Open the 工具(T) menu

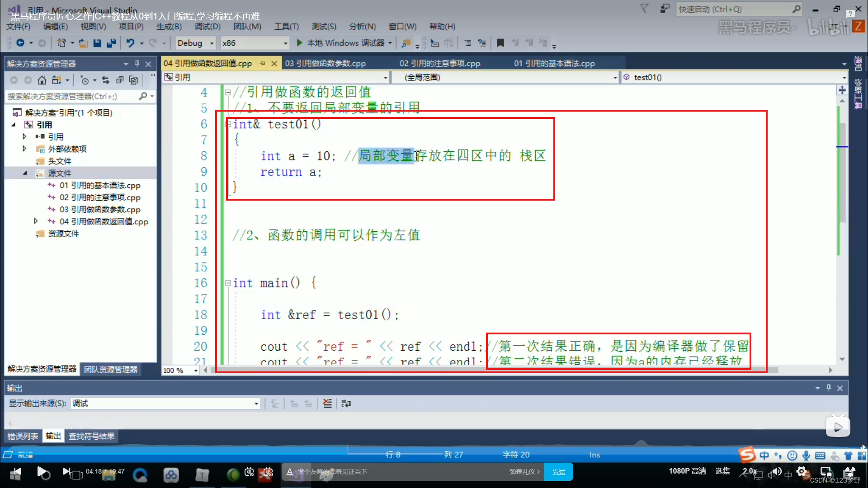[x=286, y=26]
